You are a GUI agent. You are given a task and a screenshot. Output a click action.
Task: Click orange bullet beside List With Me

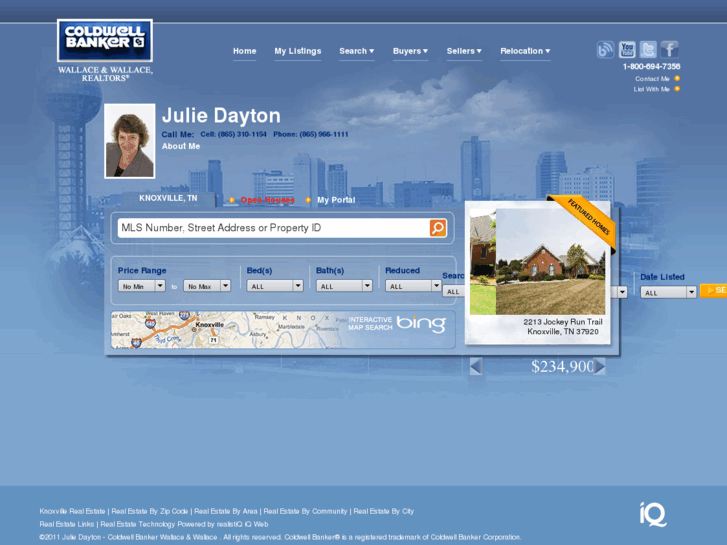[677, 89]
